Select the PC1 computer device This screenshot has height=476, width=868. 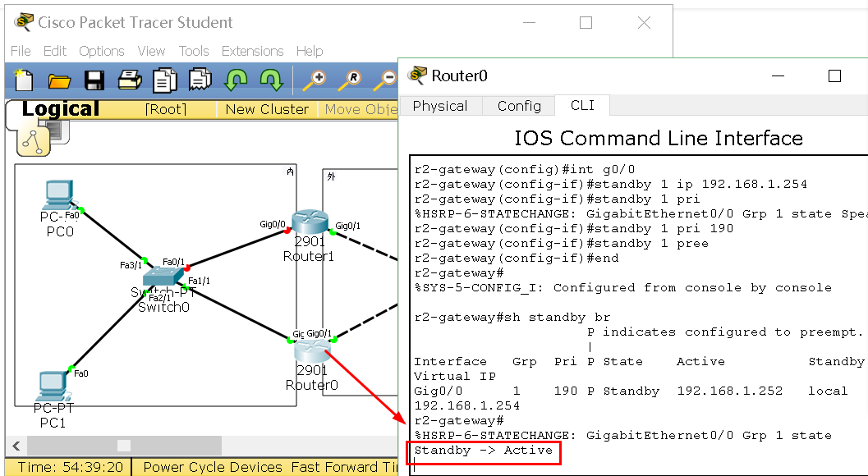pyautogui.click(x=53, y=387)
